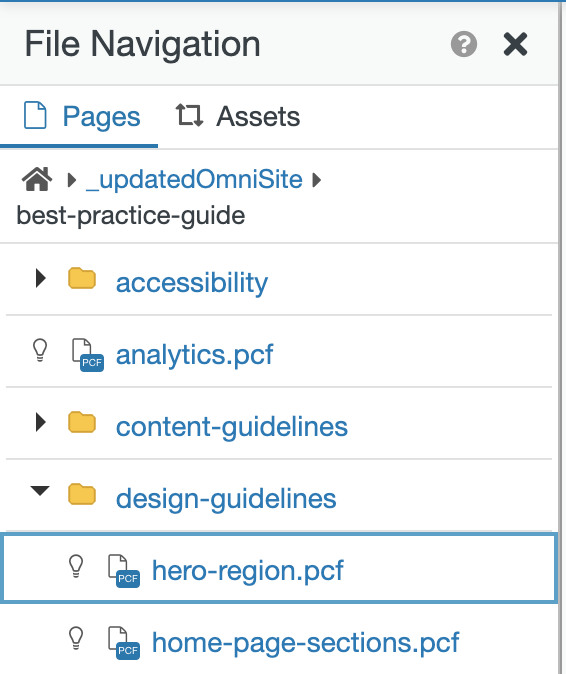The width and height of the screenshot is (566, 674).
Task: Open the help question mark icon
Action: (464, 44)
